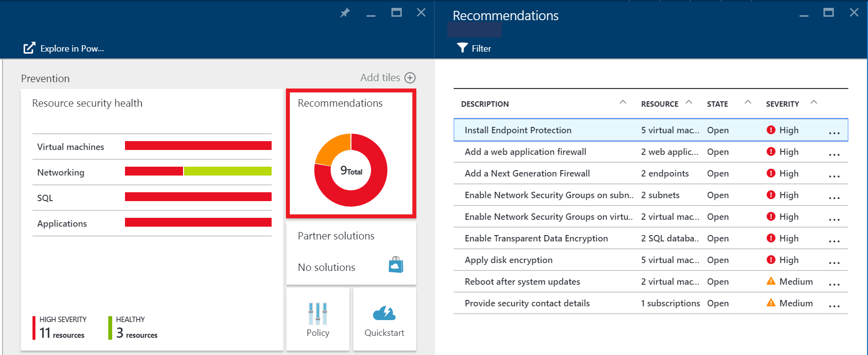868x355 pixels.
Task: Select Reboot after system updates recommendation
Action: (651, 281)
